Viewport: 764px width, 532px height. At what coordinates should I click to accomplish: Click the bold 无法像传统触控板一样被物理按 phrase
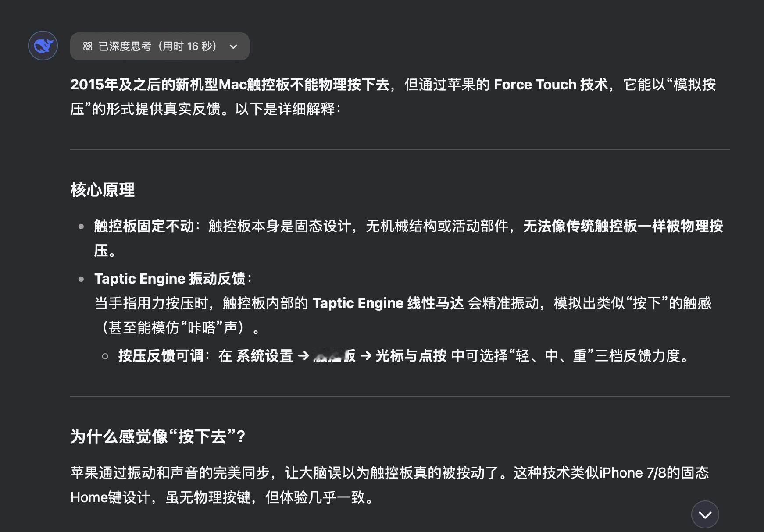[623, 226]
